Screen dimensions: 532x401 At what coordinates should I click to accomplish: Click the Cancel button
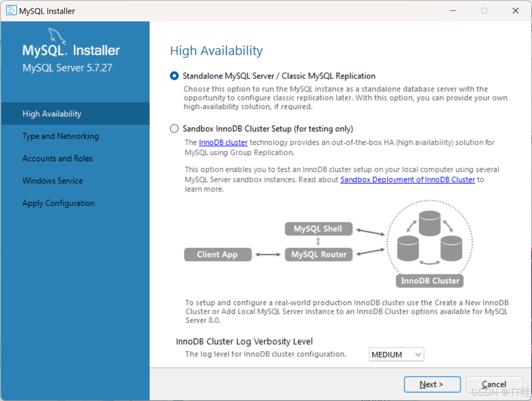(x=494, y=384)
